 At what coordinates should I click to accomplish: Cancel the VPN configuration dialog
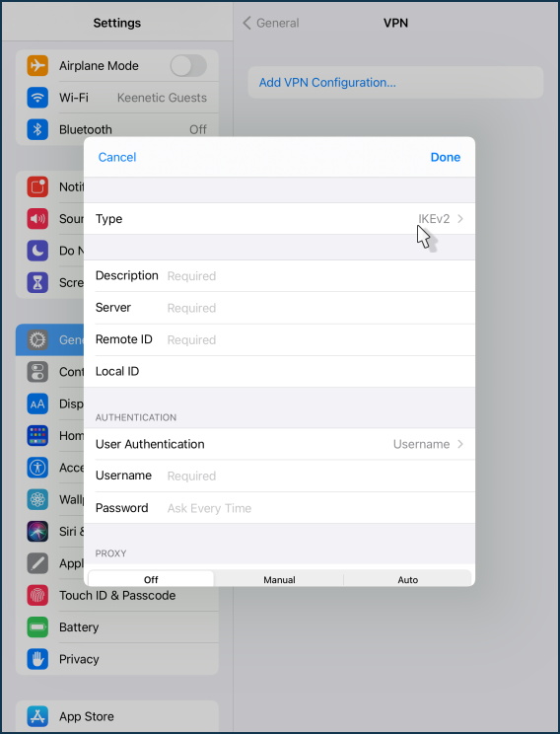117,157
